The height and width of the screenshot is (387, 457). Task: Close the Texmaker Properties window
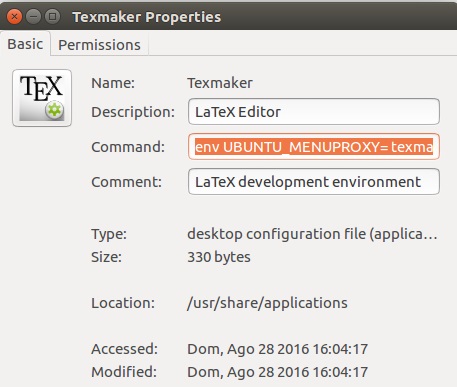pyautogui.click(x=14, y=16)
